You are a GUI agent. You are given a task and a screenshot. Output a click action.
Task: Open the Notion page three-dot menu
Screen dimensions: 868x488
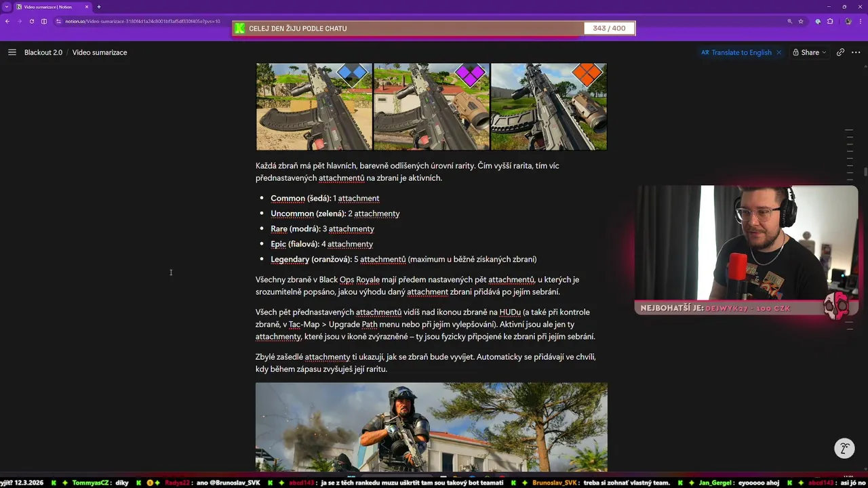click(x=855, y=52)
